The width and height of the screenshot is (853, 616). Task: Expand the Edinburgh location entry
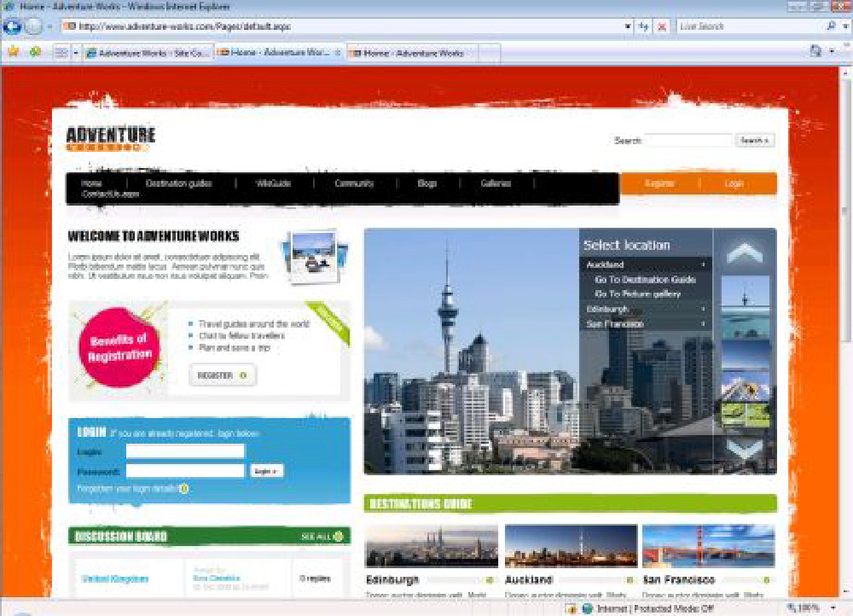coord(704,309)
